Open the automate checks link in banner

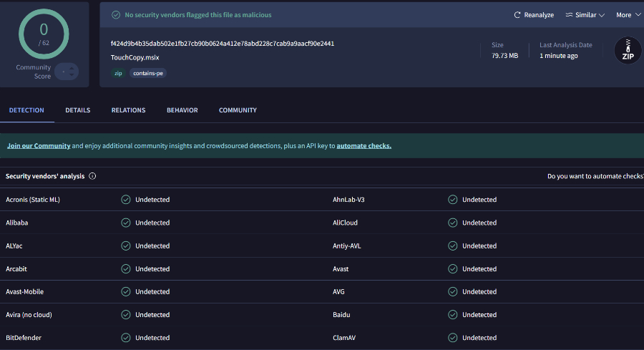coord(364,146)
